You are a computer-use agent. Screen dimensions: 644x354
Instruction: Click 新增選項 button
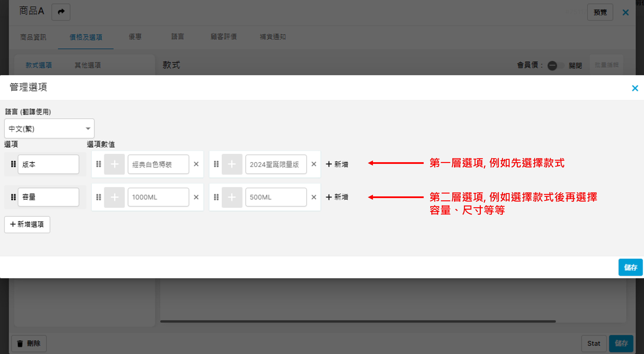tap(27, 224)
